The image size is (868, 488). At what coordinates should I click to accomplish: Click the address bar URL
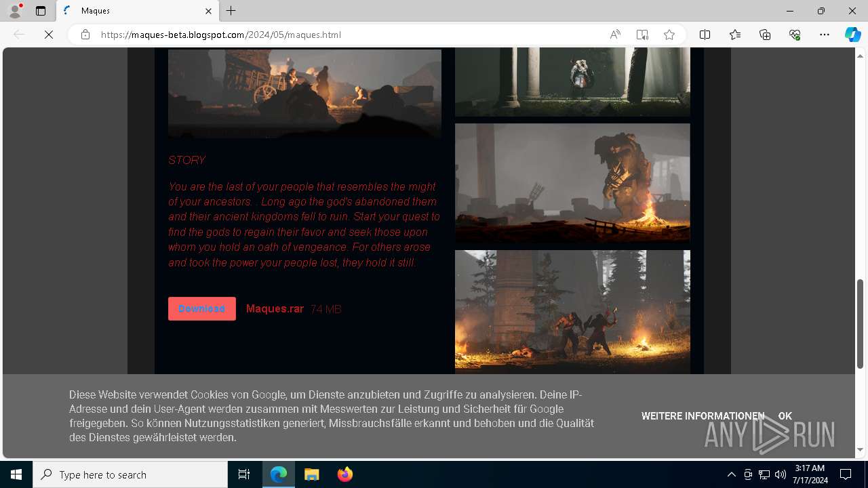pos(221,35)
